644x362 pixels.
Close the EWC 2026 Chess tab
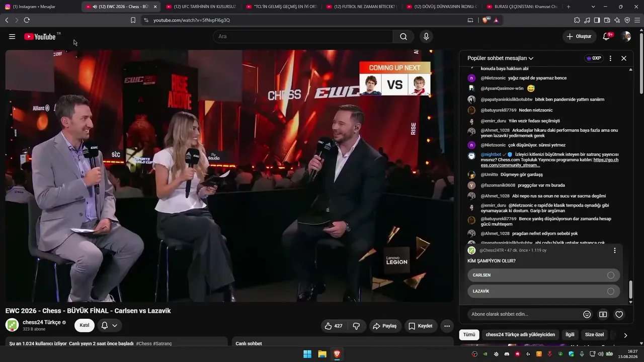point(155,7)
